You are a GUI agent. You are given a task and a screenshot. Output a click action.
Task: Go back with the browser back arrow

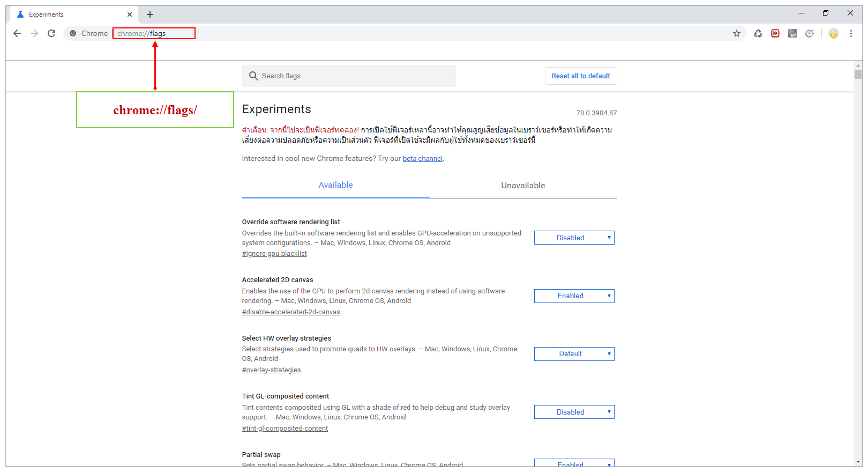point(17,33)
